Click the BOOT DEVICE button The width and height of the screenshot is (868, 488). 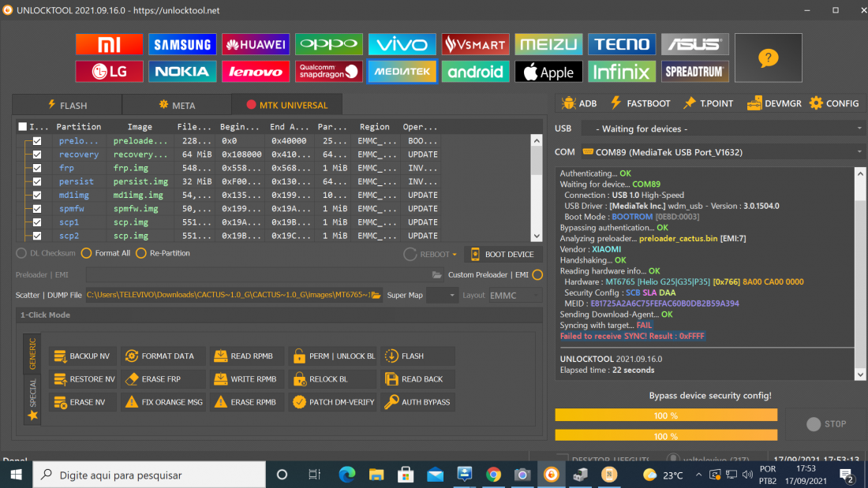pos(503,255)
